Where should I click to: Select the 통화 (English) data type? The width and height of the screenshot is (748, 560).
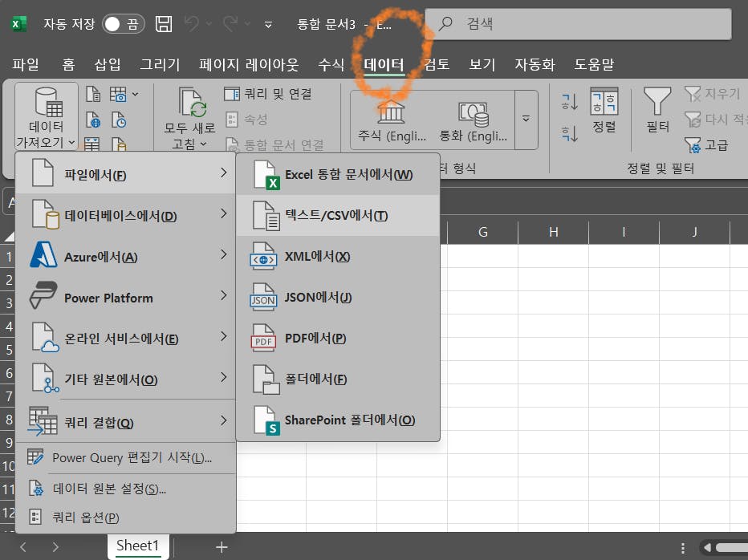[x=474, y=120]
